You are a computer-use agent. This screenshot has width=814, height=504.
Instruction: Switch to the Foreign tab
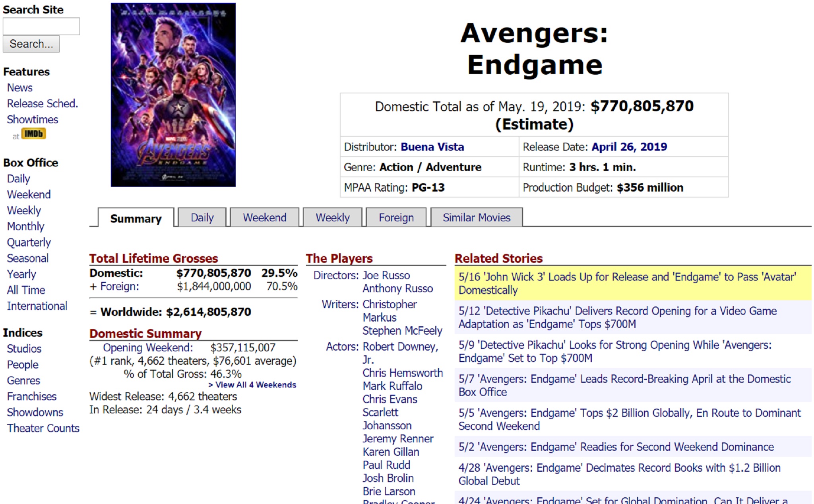(396, 217)
